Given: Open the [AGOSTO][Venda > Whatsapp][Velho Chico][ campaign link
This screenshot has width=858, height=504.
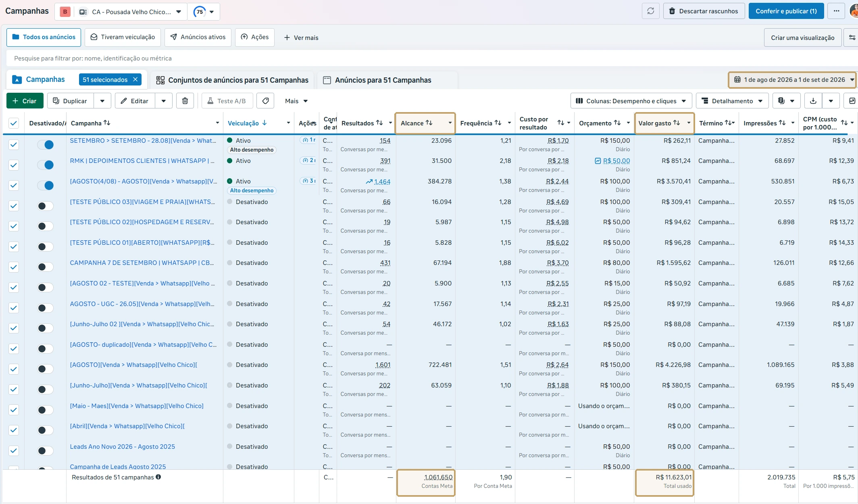Looking at the screenshot, I should (133, 364).
